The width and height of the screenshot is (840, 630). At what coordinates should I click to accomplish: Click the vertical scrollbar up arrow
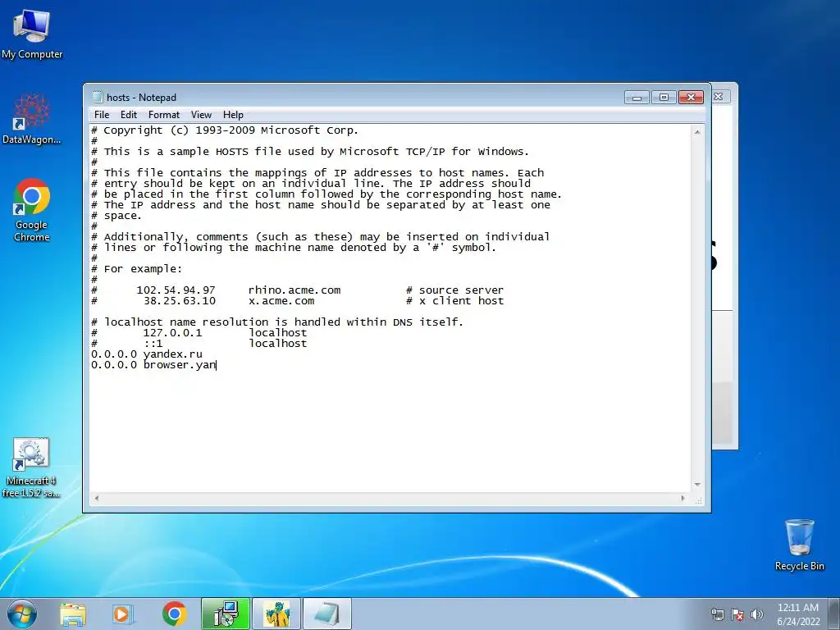coord(697,132)
